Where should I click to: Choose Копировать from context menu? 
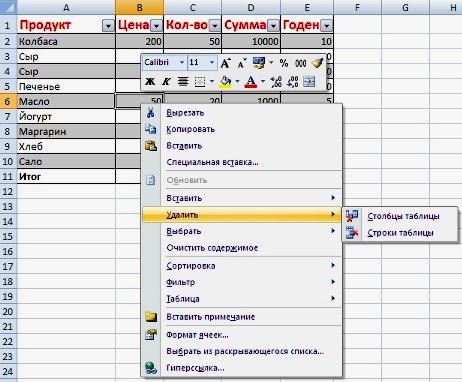241,129
